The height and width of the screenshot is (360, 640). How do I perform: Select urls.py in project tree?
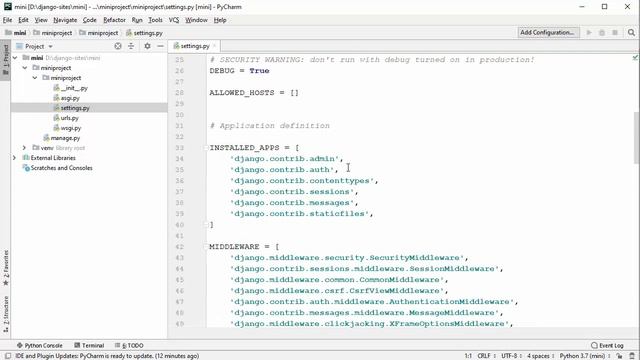[66, 118]
